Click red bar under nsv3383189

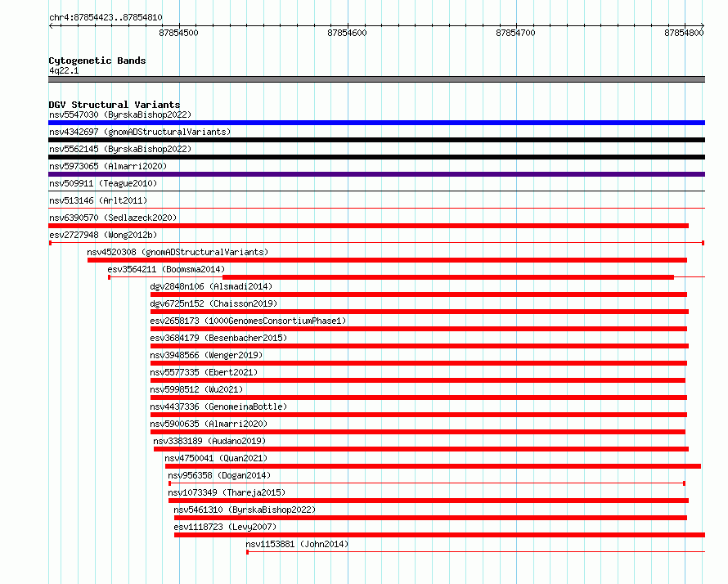(421, 449)
